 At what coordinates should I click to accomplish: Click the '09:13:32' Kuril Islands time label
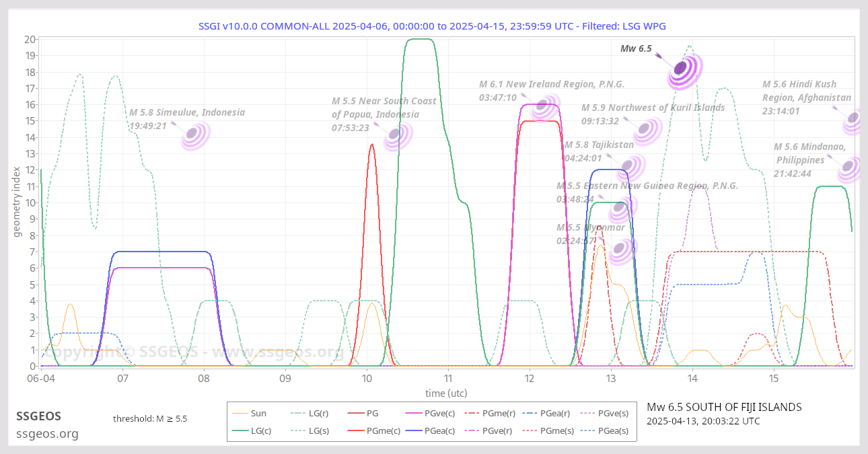point(600,121)
